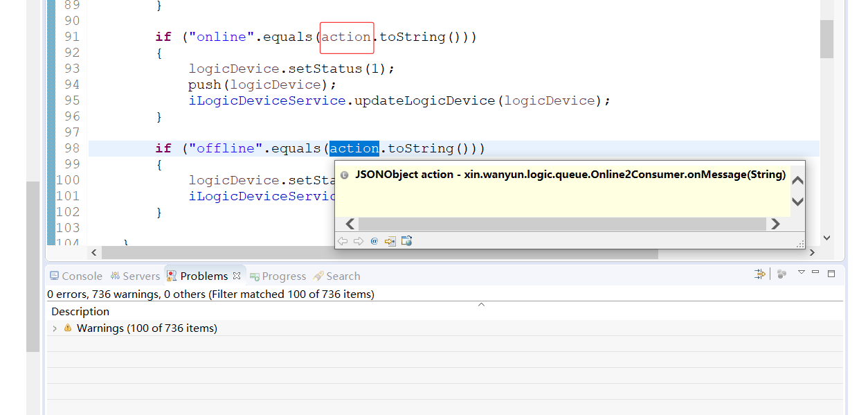Click the tooltip resize grip at bottom-right corner
This screenshot has height=415, width=868.
click(x=800, y=244)
